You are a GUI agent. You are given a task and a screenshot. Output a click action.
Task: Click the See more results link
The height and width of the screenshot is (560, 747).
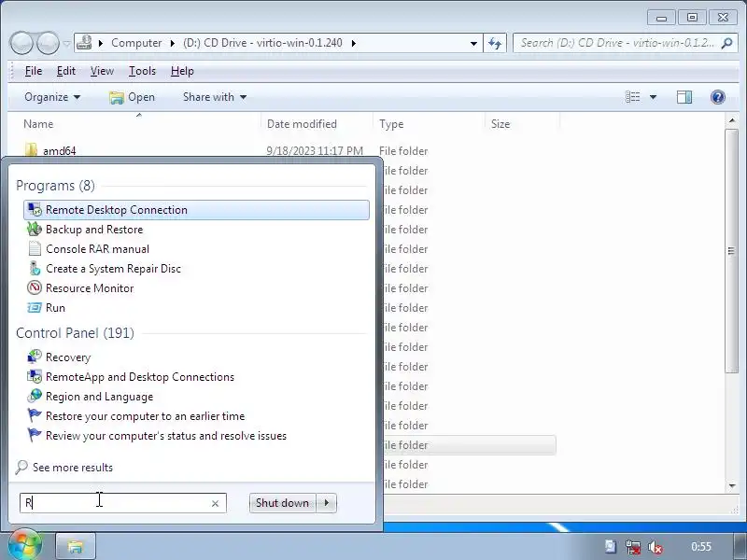(73, 468)
